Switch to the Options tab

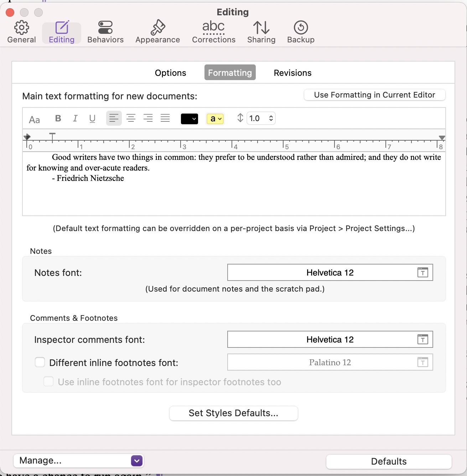tap(170, 73)
